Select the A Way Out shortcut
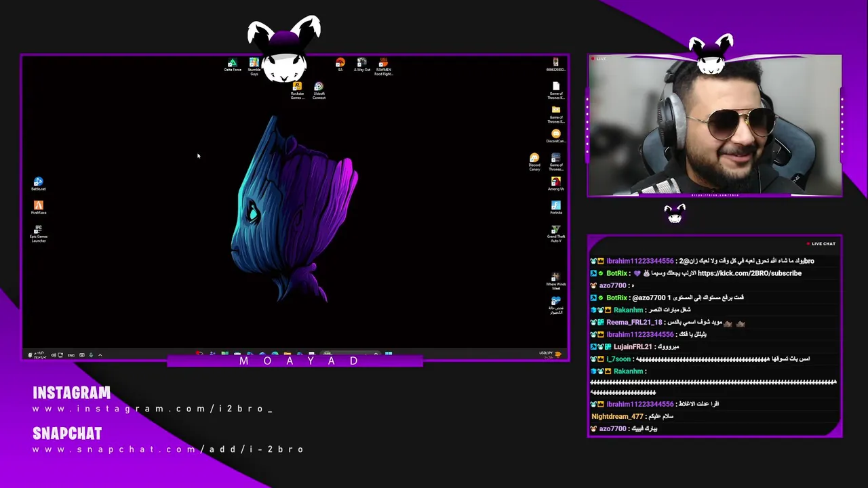The width and height of the screenshot is (868, 488). (362, 65)
